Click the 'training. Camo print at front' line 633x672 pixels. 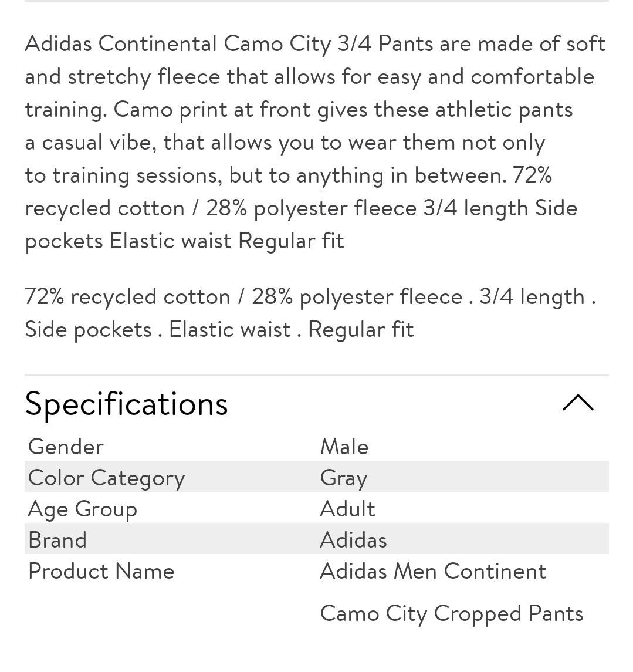[x=299, y=110]
